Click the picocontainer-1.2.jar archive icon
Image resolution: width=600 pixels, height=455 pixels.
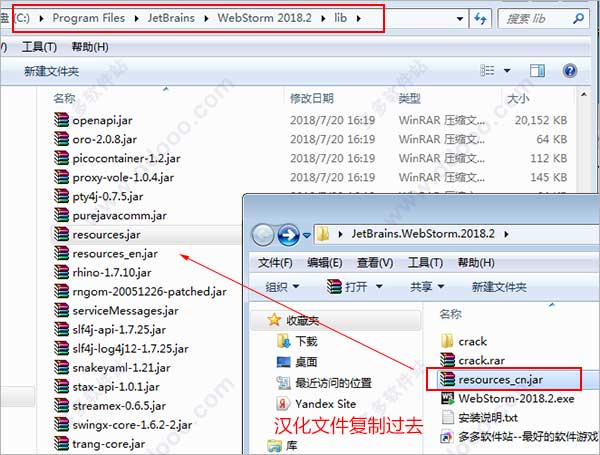click(x=61, y=158)
